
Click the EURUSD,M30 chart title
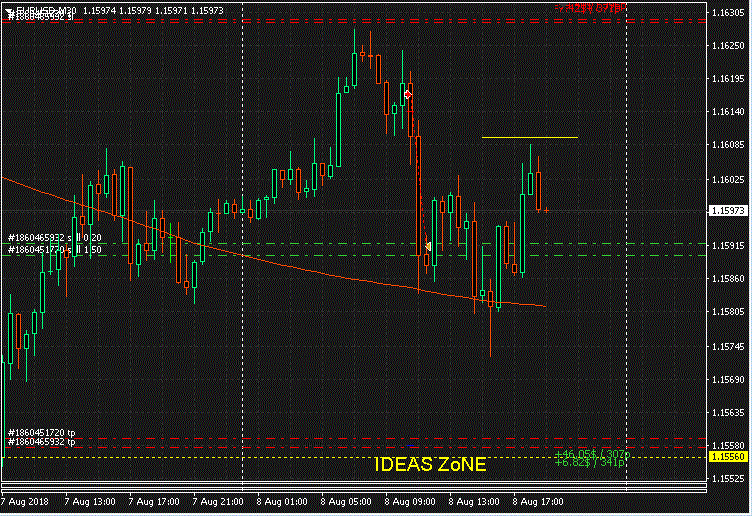pos(40,8)
